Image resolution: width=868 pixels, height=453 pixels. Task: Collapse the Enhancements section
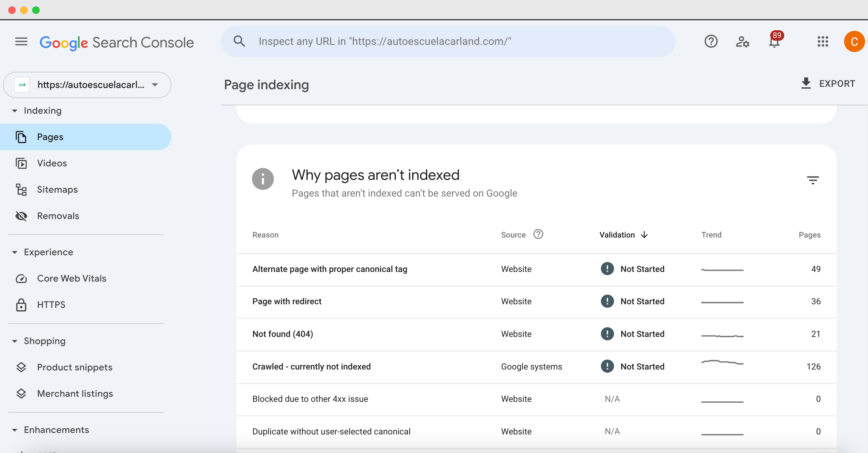click(14, 430)
